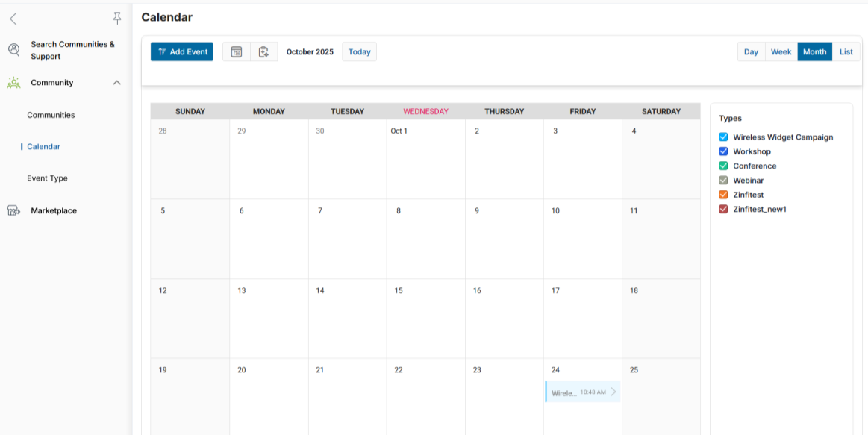Image resolution: width=868 pixels, height=435 pixels.
Task: Toggle the Zinfitest type checkbox
Action: [x=723, y=194]
